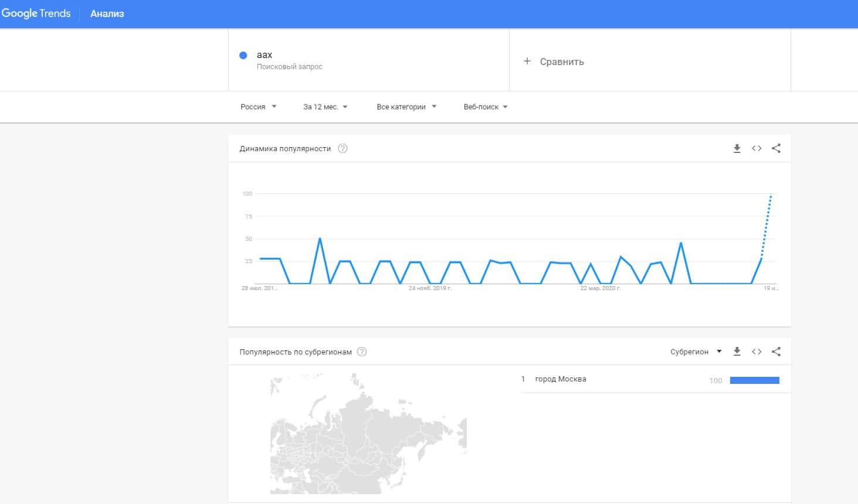Share the popularity dynamics chart
This screenshot has width=858, height=504.
(x=776, y=149)
